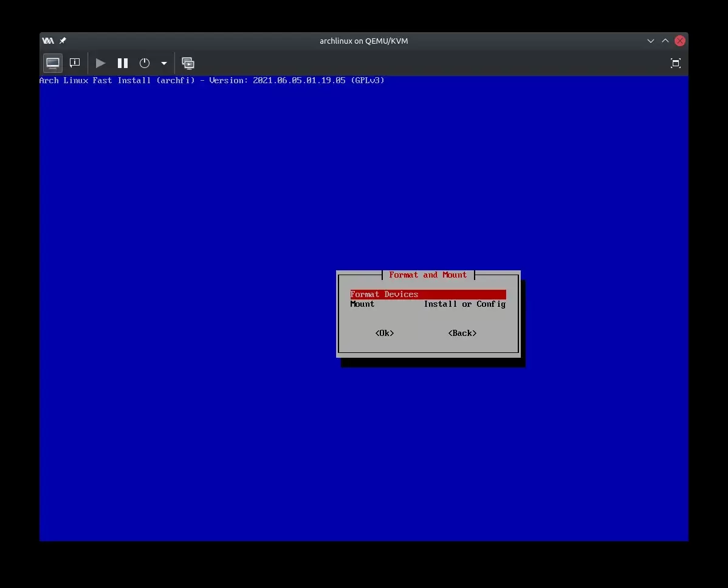Show the graphical console view
The image size is (728, 588).
(x=53, y=63)
